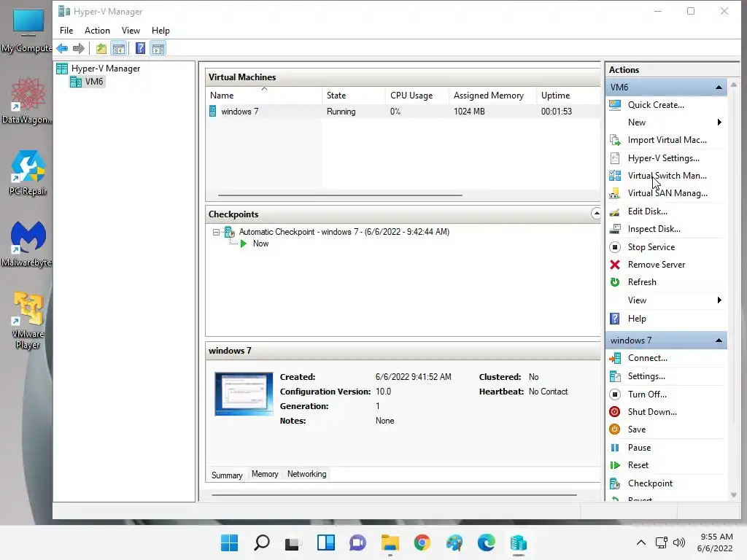
Task: Save the windows 7 VM state
Action: [x=636, y=429]
